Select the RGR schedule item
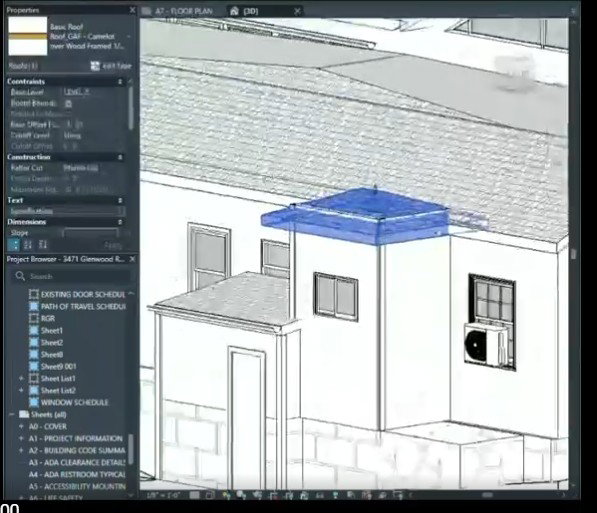 tap(48, 318)
